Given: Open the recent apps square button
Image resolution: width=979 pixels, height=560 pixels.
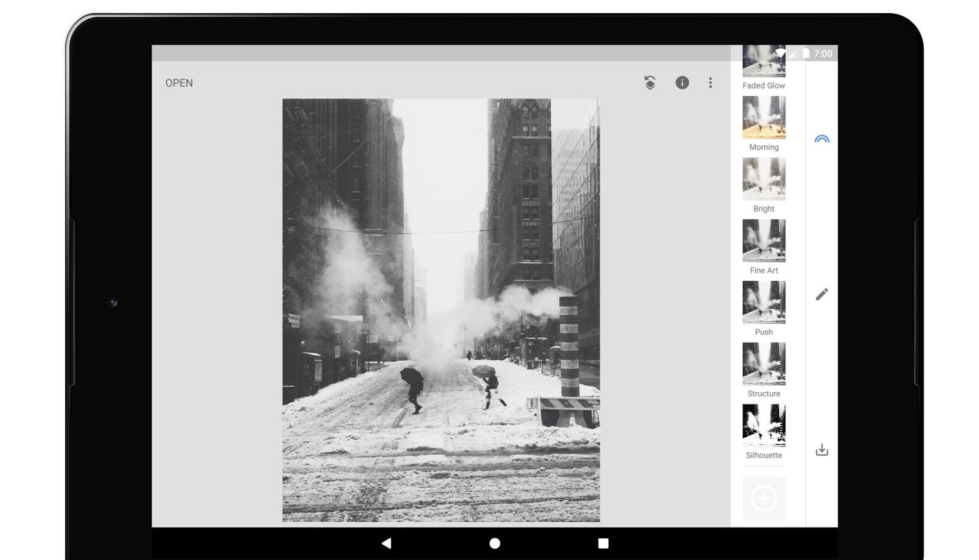Looking at the screenshot, I should [603, 543].
